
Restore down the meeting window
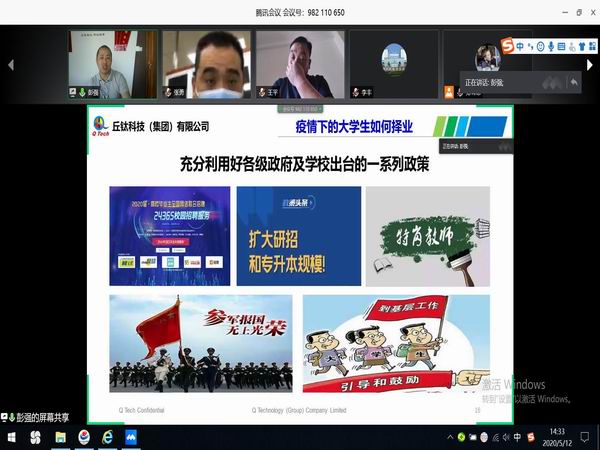point(579,13)
